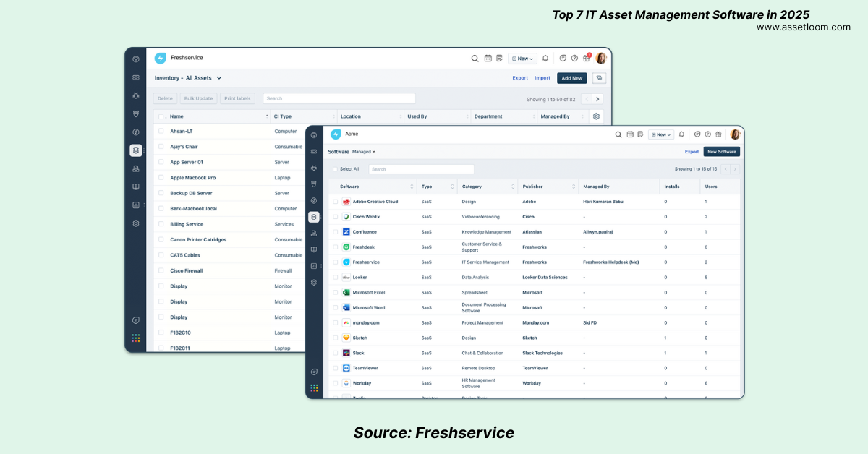Screen dimensions: 868x454
Task: Click filter icon beside Add New button
Action: [x=599, y=78]
